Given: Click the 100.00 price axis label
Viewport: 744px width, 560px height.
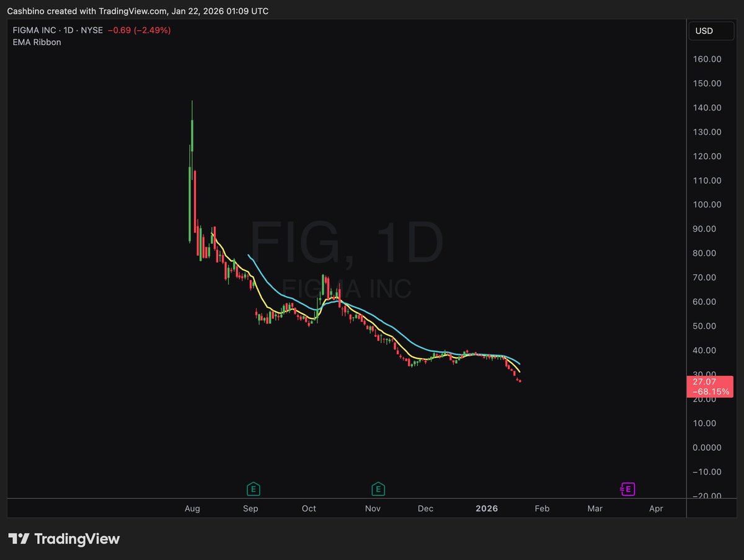Looking at the screenshot, I should point(707,205).
